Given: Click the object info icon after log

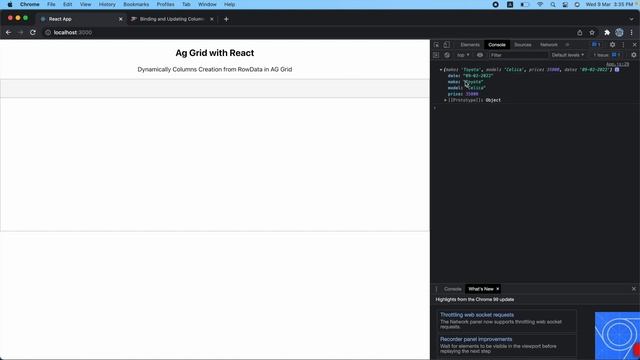Looking at the screenshot, I should [617, 70].
